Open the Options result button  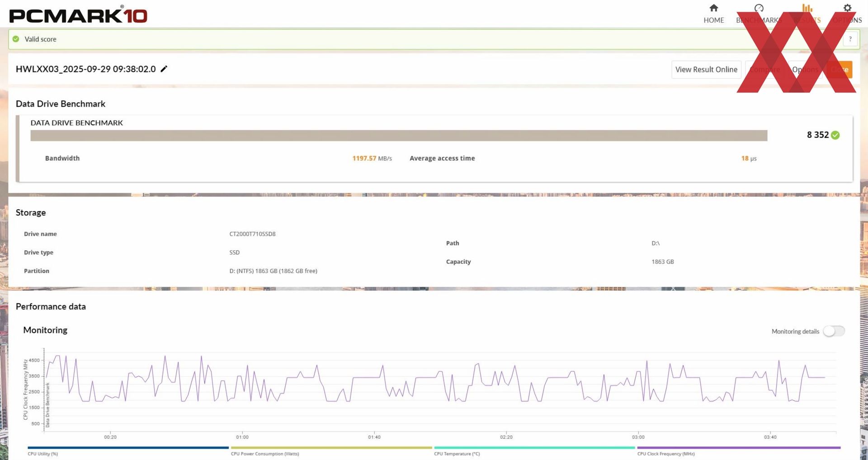point(805,70)
